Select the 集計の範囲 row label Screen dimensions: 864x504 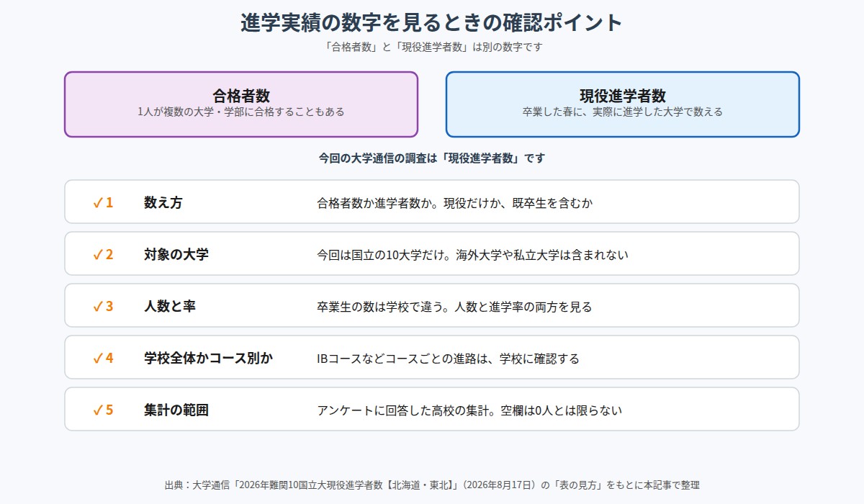[x=176, y=410]
